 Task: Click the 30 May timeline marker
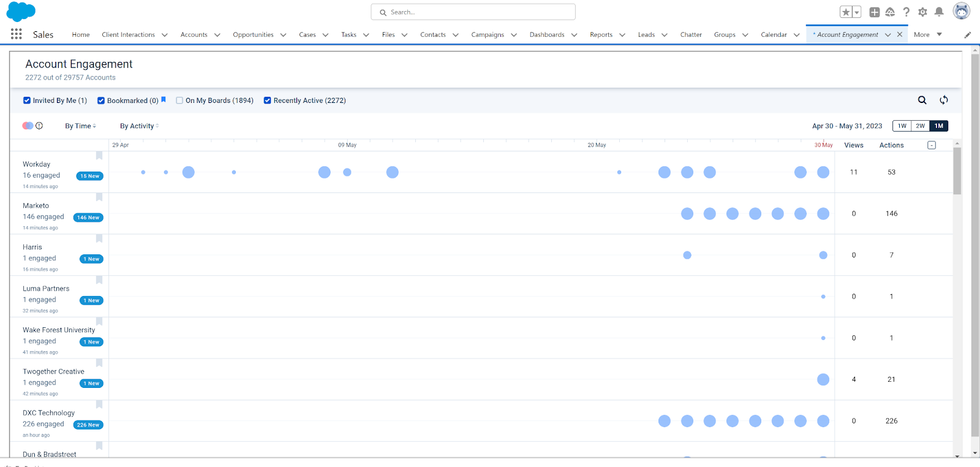click(x=823, y=145)
